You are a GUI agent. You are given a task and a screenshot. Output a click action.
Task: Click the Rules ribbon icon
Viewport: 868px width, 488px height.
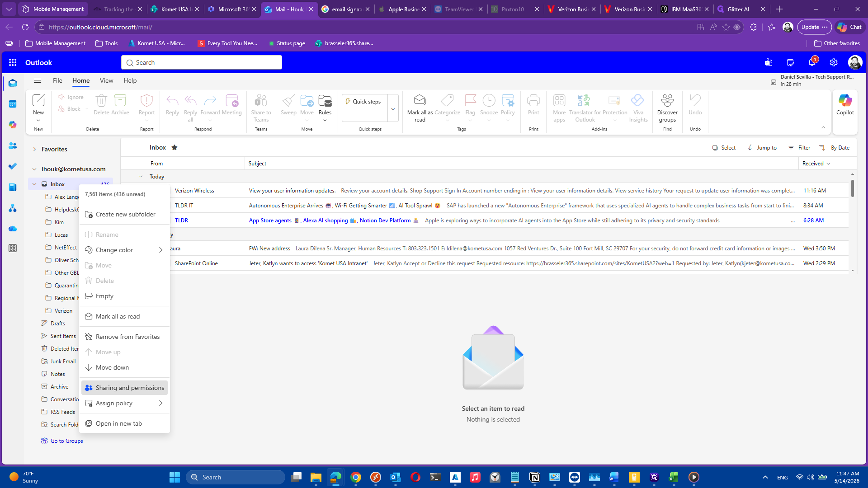click(325, 108)
